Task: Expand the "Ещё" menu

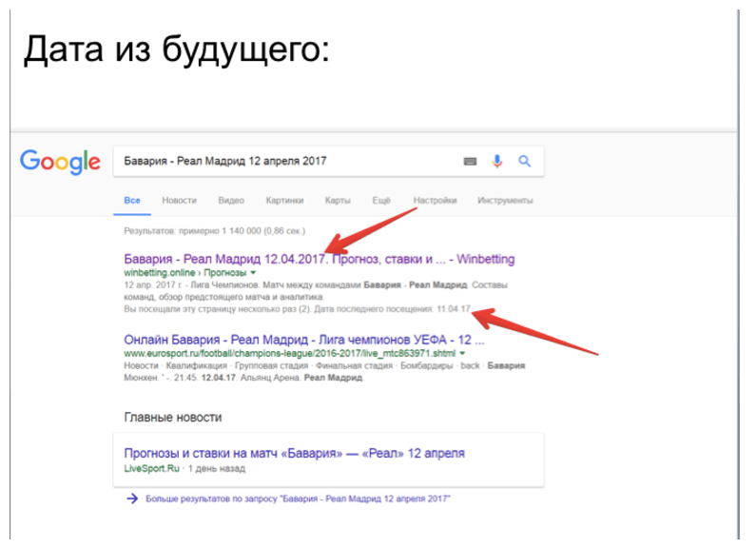Action: (381, 200)
